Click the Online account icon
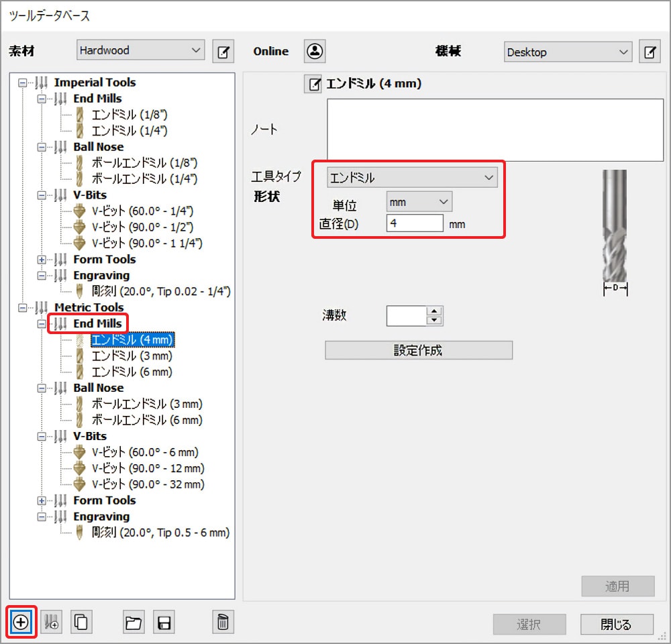 click(314, 51)
